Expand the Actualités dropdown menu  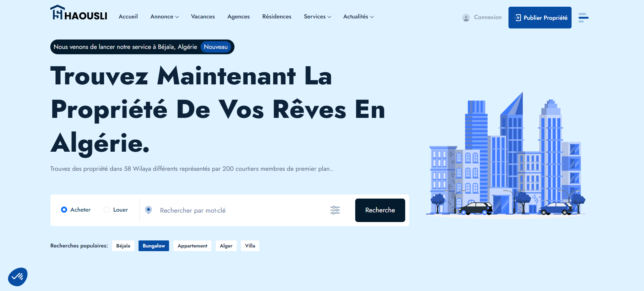[x=358, y=17]
